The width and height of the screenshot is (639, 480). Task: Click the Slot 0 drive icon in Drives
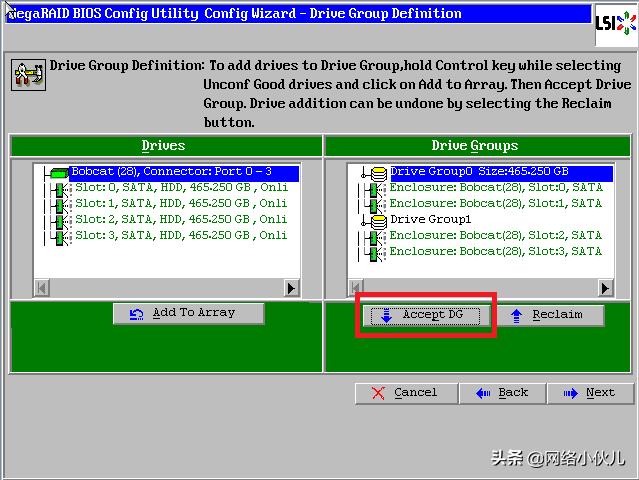(x=59, y=188)
